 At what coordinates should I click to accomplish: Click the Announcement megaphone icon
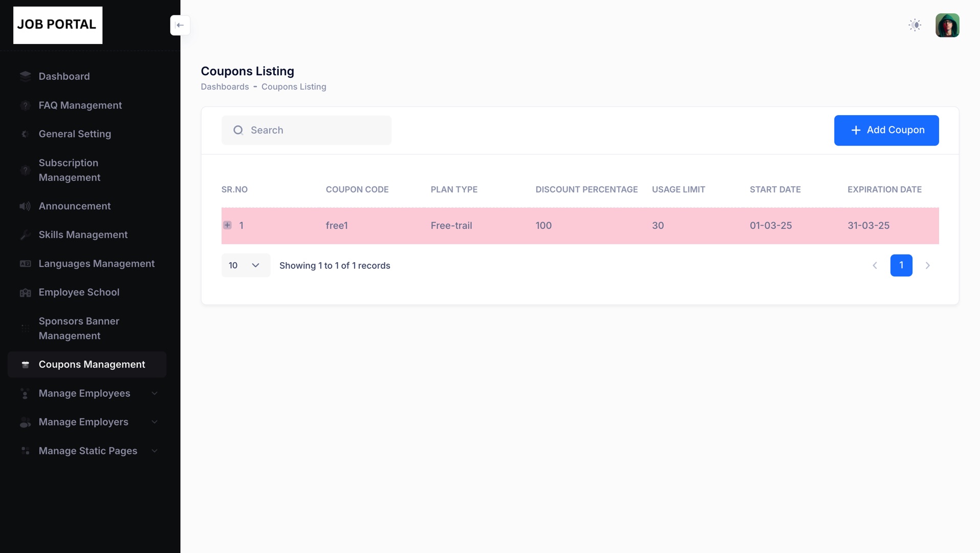(25, 206)
